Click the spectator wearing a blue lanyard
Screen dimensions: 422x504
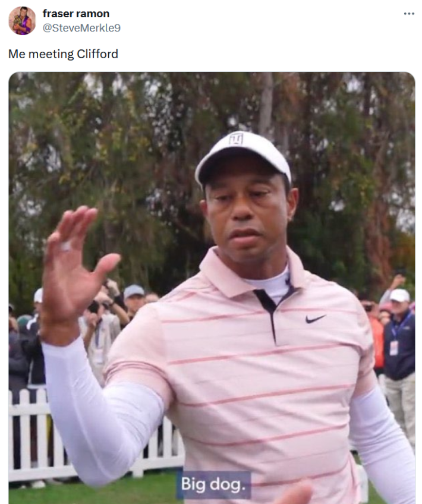(399, 345)
